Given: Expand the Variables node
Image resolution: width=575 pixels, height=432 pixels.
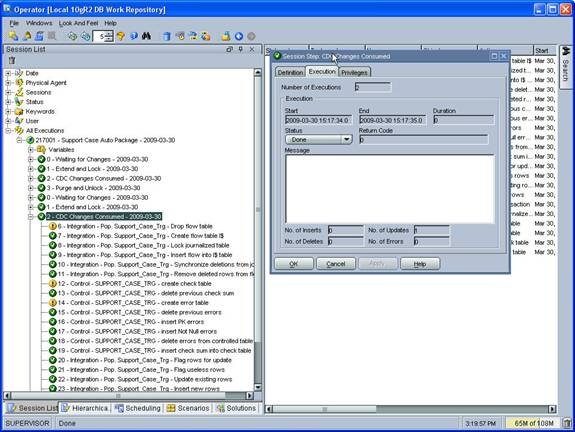Looking at the screenshot, I should tap(31, 150).
